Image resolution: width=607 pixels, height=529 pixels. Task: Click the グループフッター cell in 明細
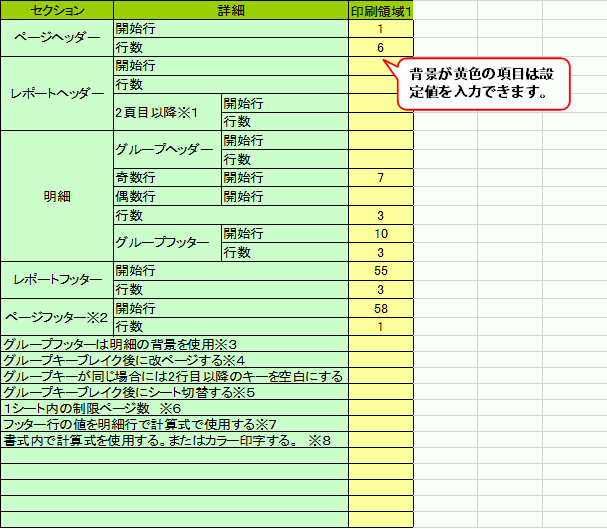[x=167, y=243]
